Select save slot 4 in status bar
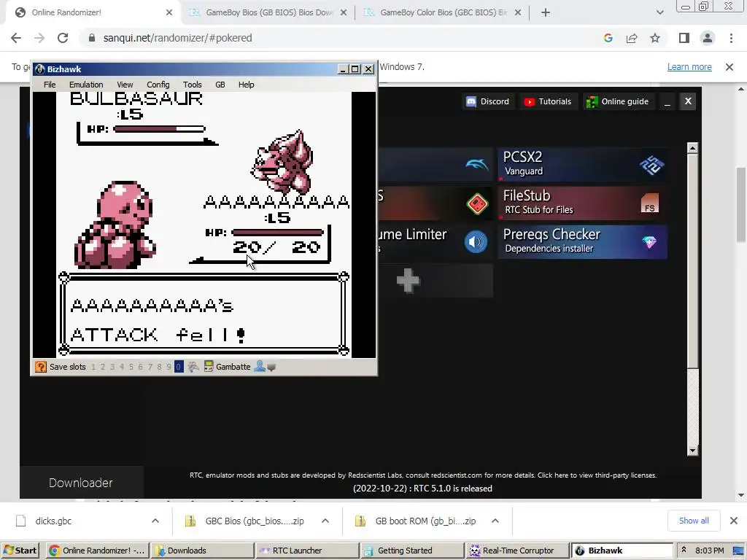 tap(122, 367)
